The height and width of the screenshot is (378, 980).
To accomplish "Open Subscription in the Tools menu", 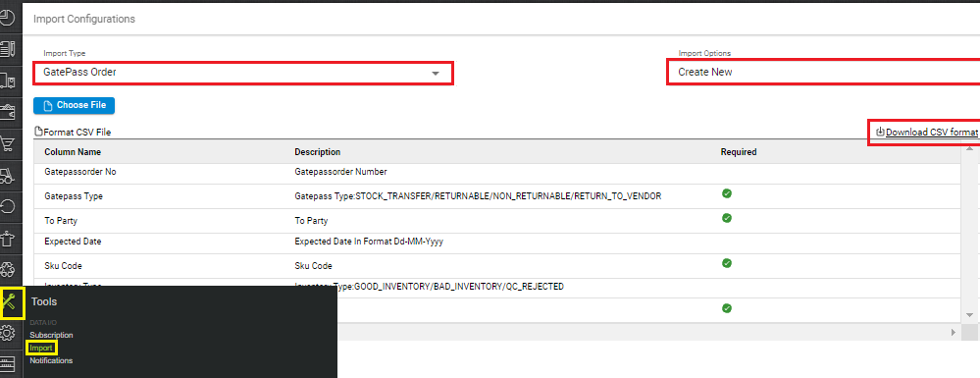I will (51, 336).
